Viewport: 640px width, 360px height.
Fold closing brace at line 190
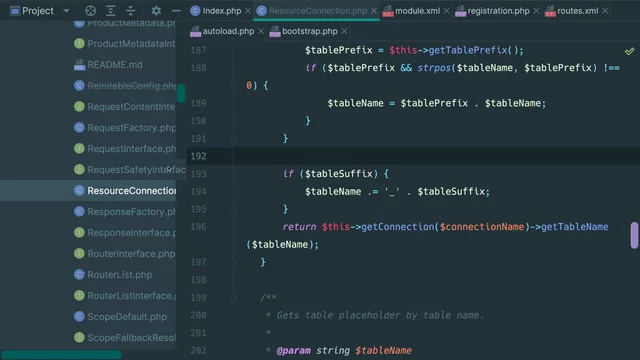coord(233,121)
